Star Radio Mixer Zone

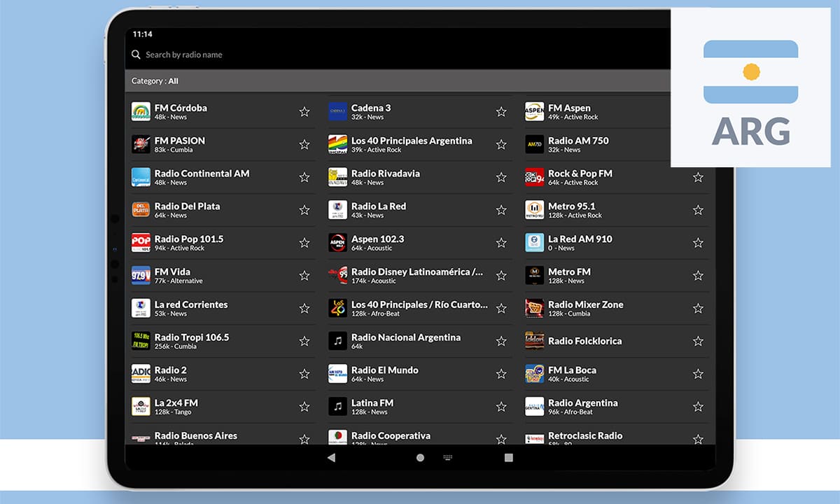[698, 309]
